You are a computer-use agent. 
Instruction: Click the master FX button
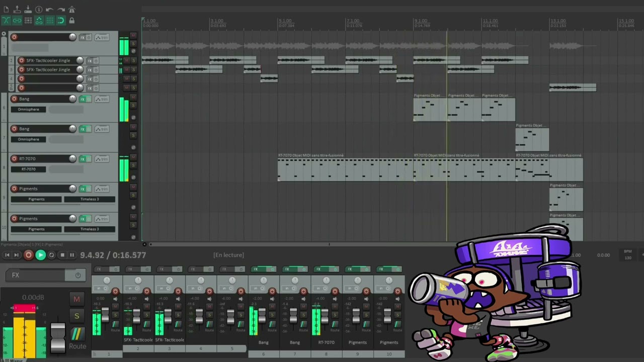click(36, 275)
